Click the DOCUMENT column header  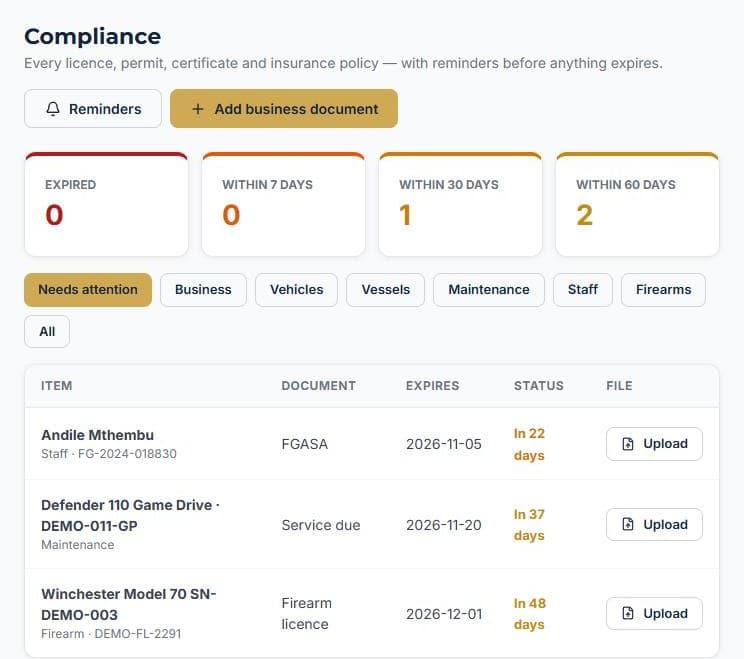pyautogui.click(x=318, y=386)
